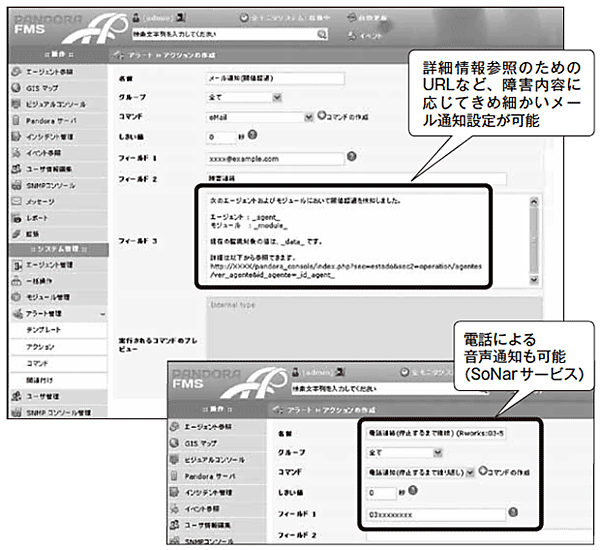
Task: Click コマンドの作成 link in back window
Action: 347,117
